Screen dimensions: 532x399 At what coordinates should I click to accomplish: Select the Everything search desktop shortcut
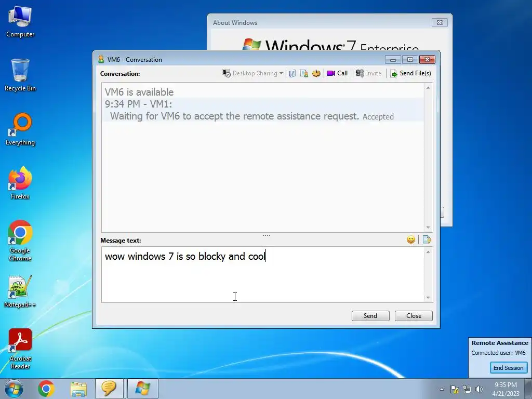[20, 129]
